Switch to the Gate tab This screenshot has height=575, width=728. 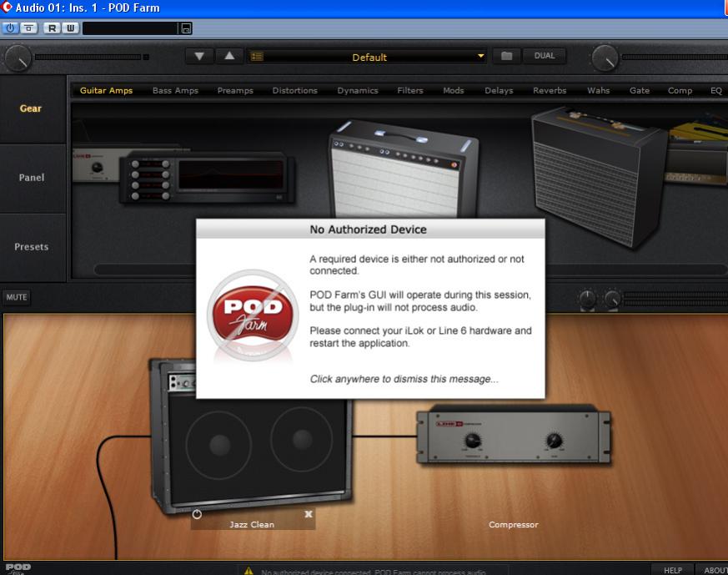[x=640, y=91]
